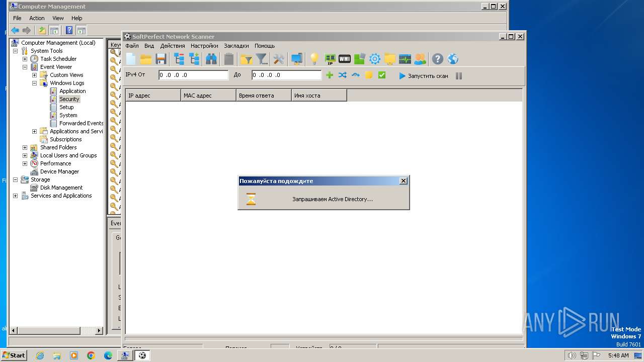Open search with the binoculars icon

[211, 59]
